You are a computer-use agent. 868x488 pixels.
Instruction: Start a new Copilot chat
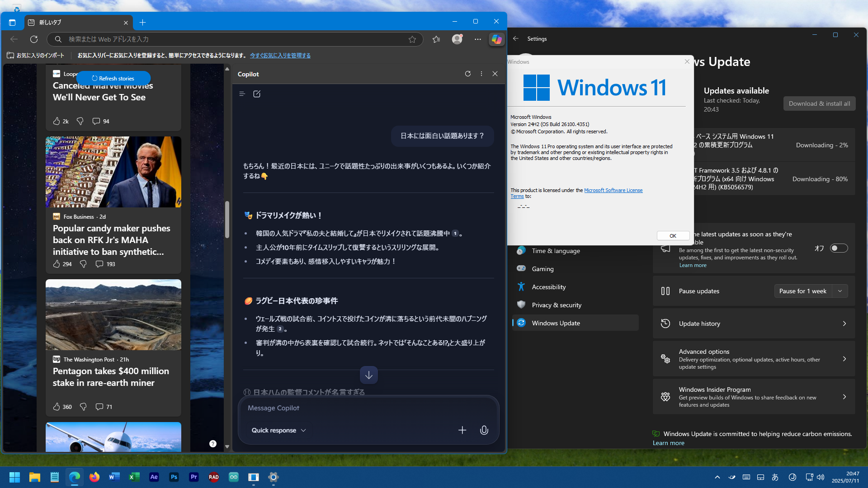pos(257,94)
